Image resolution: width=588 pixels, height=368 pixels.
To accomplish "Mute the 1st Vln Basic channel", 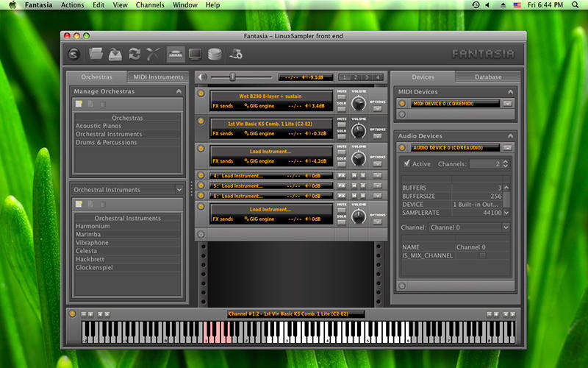I will (341, 124).
